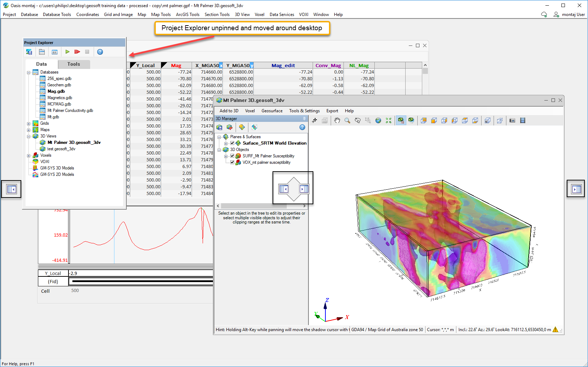Click the green play button in Project Explorer

(x=67, y=52)
